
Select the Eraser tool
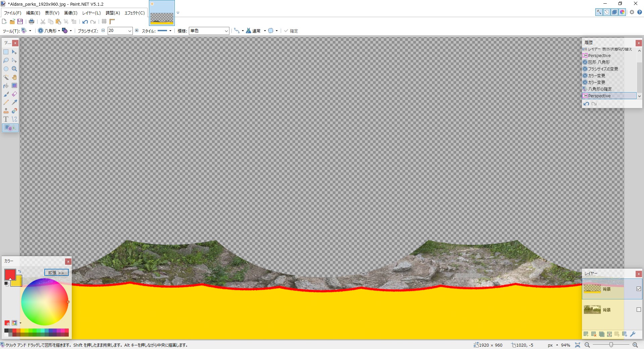click(x=14, y=94)
